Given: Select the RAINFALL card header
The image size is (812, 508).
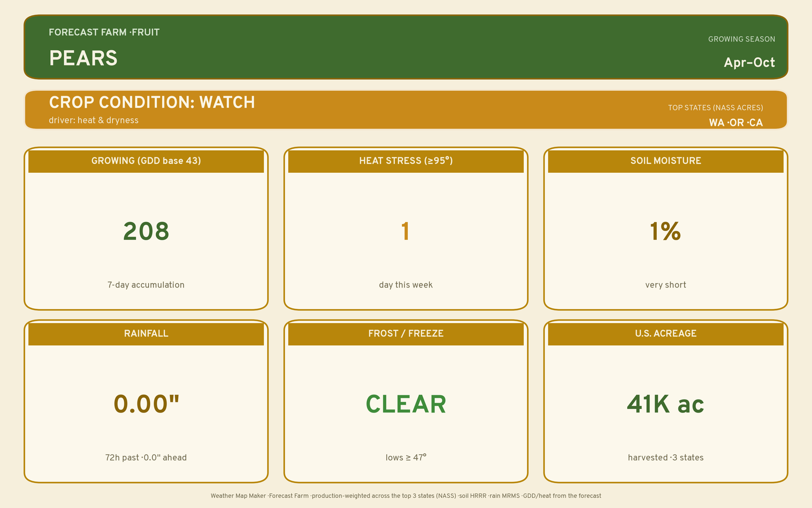Looking at the screenshot, I should click(146, 334).
